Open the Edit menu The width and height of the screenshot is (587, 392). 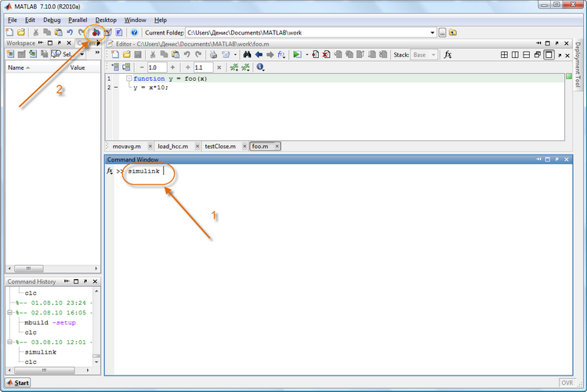[x=30, y=20]
